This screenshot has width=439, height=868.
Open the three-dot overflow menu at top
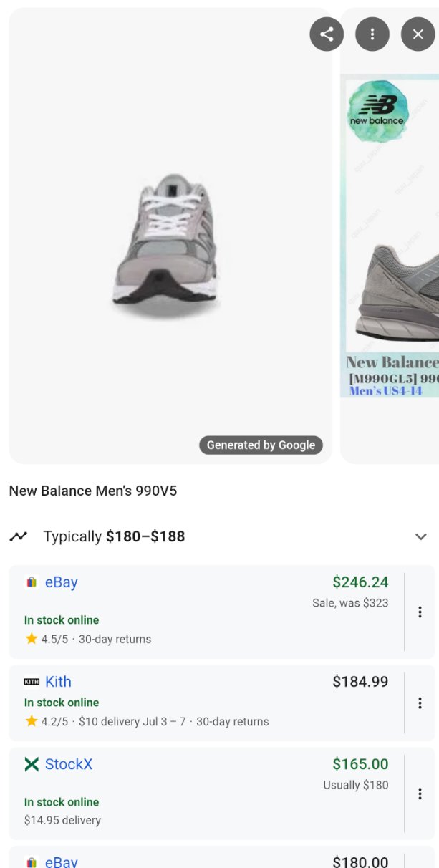click(x=372, y=34)
